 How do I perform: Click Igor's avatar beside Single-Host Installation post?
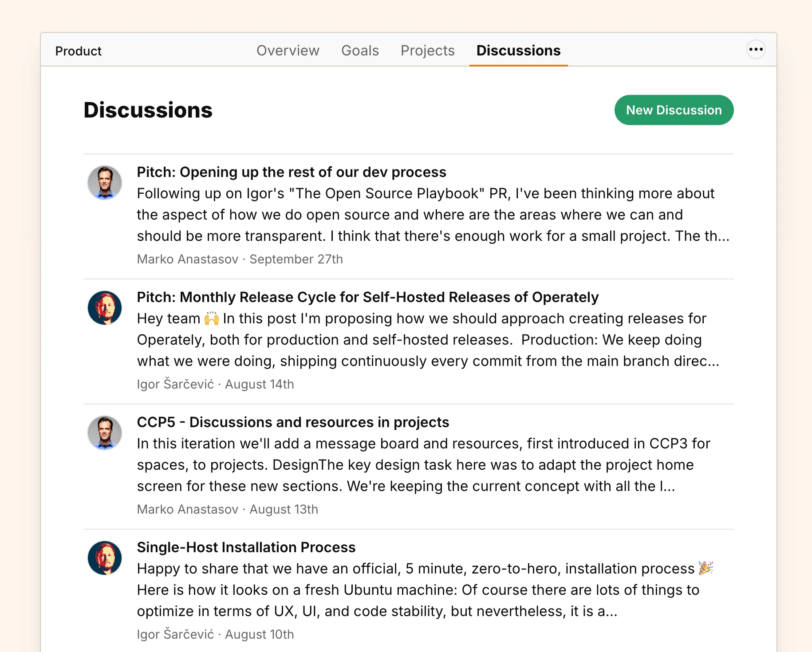pos(105,558)
